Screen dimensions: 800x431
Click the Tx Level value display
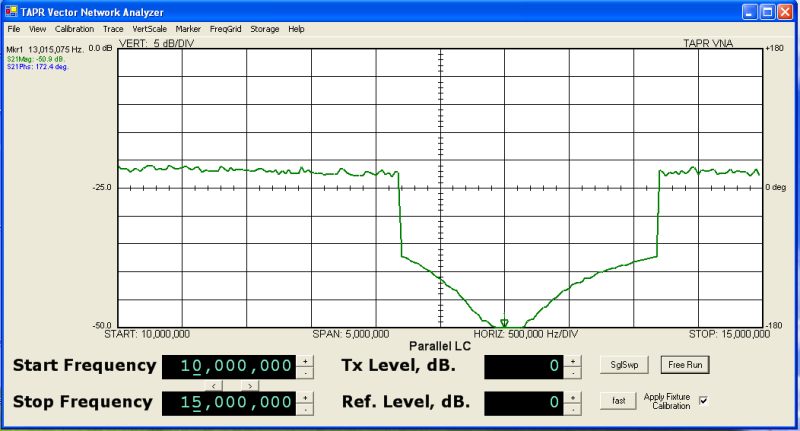(x=523, y=367)
